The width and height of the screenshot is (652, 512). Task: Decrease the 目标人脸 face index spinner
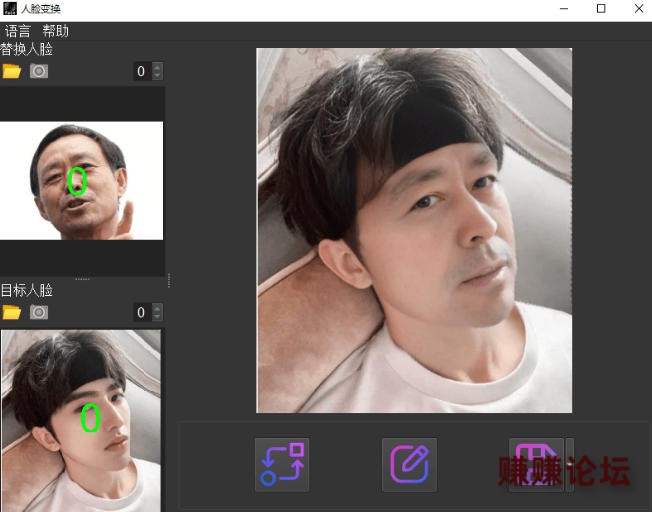point(157,317)
